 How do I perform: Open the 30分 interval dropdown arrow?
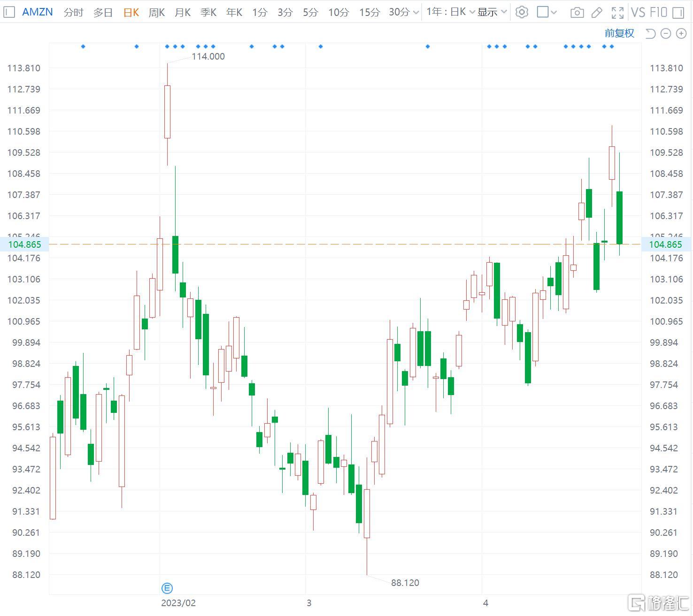pyautogui.click(x=417, y=13)
